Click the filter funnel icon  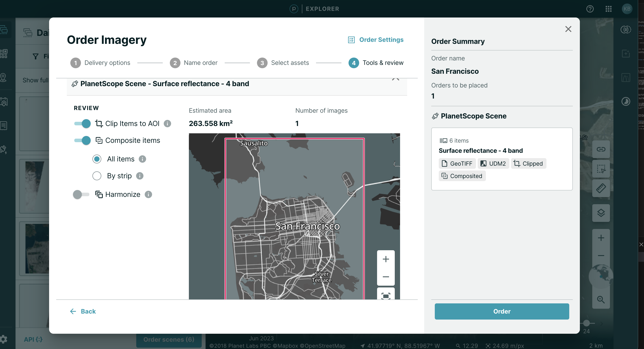click(36, 57)
